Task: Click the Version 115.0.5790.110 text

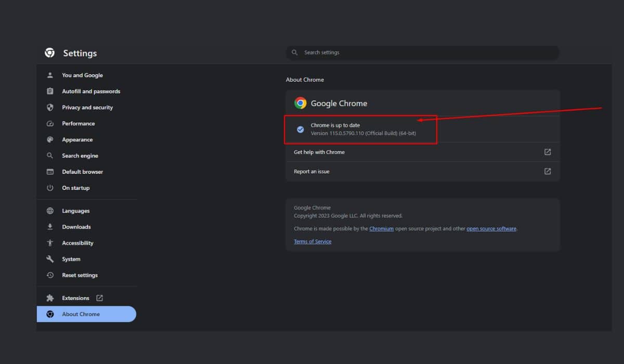Action: point(363,134)
